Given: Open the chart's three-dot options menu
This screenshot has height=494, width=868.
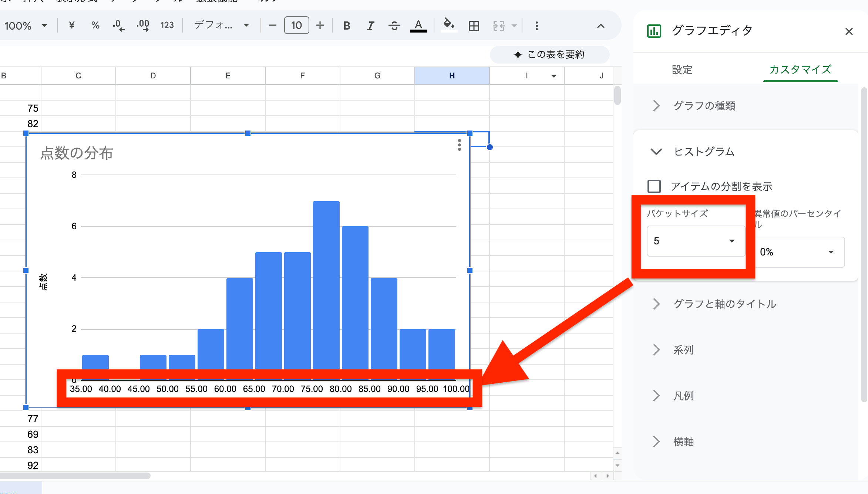Looking at the screenshot, I should tap(459, 146).
